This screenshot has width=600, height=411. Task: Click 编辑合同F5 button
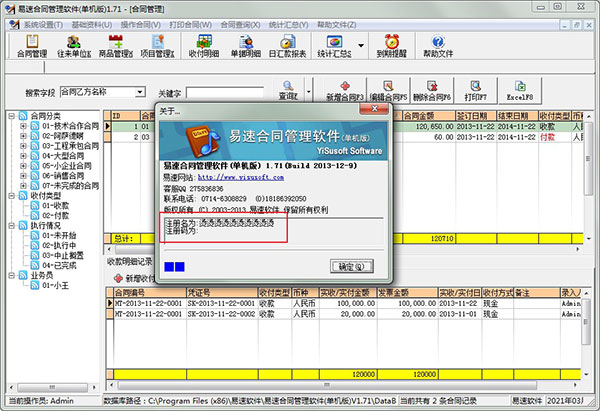(388, 91)
